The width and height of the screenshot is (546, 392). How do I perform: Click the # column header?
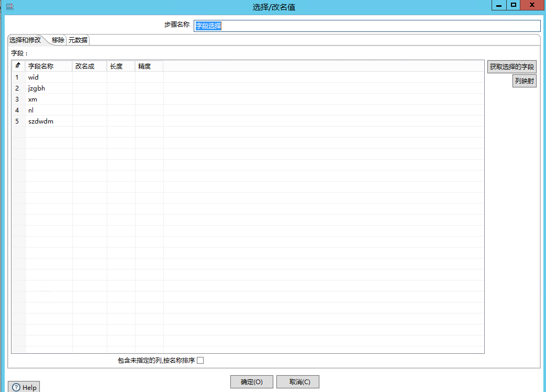click(18, 66)
